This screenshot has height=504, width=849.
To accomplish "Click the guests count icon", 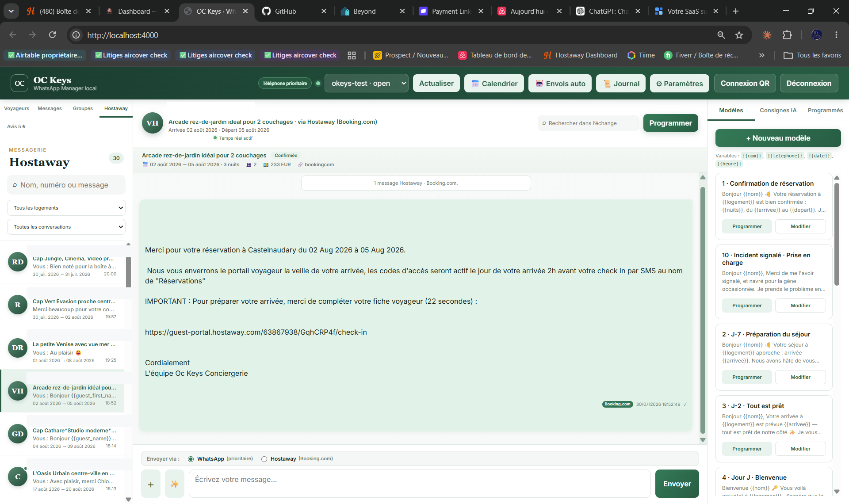I will click(x=249, y=165).
